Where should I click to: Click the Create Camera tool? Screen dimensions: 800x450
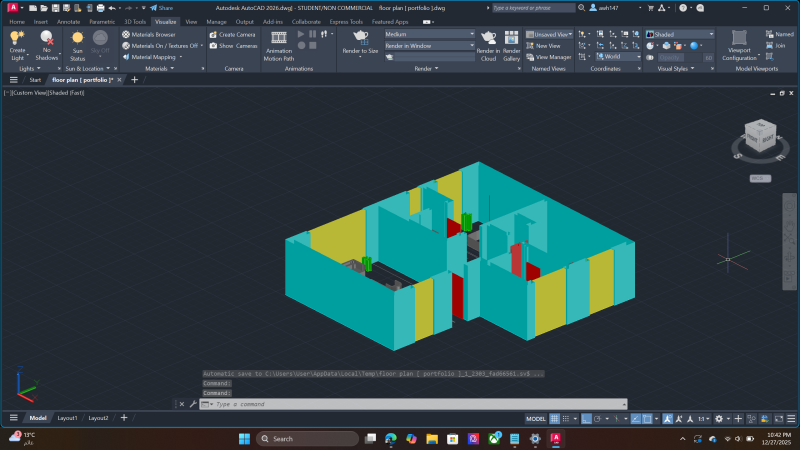234,34
